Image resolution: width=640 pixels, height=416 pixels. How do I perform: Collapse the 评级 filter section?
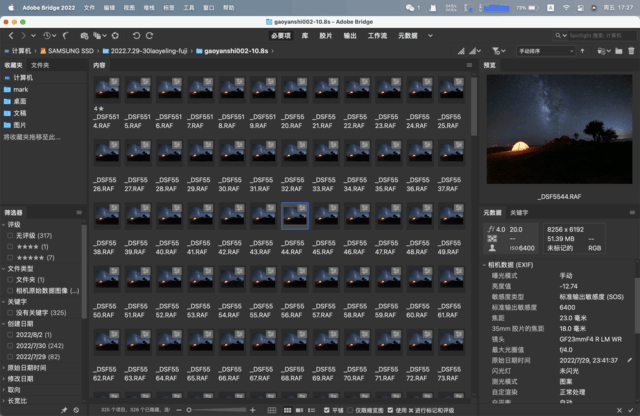[x=4, y=225]
